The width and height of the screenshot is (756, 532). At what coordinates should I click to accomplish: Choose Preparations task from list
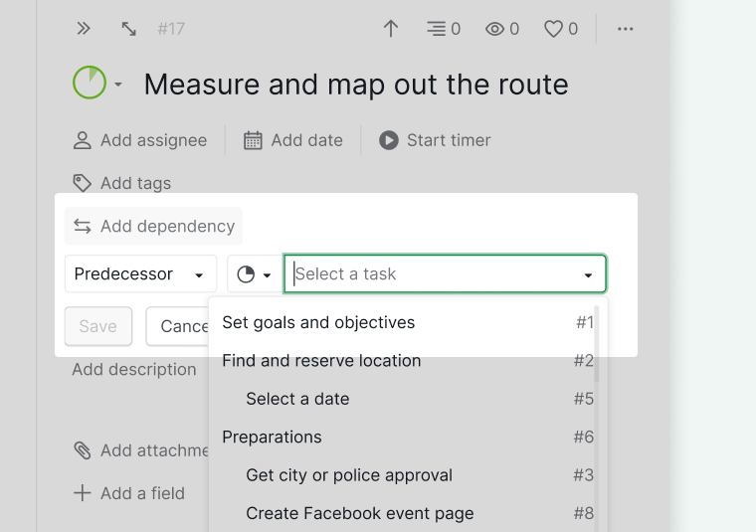(408, 437)
